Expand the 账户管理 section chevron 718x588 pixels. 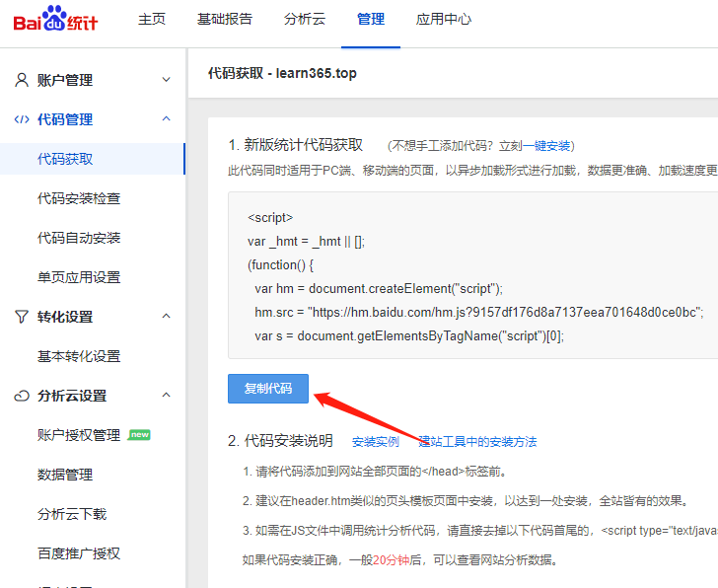click(x=166, y=80)
